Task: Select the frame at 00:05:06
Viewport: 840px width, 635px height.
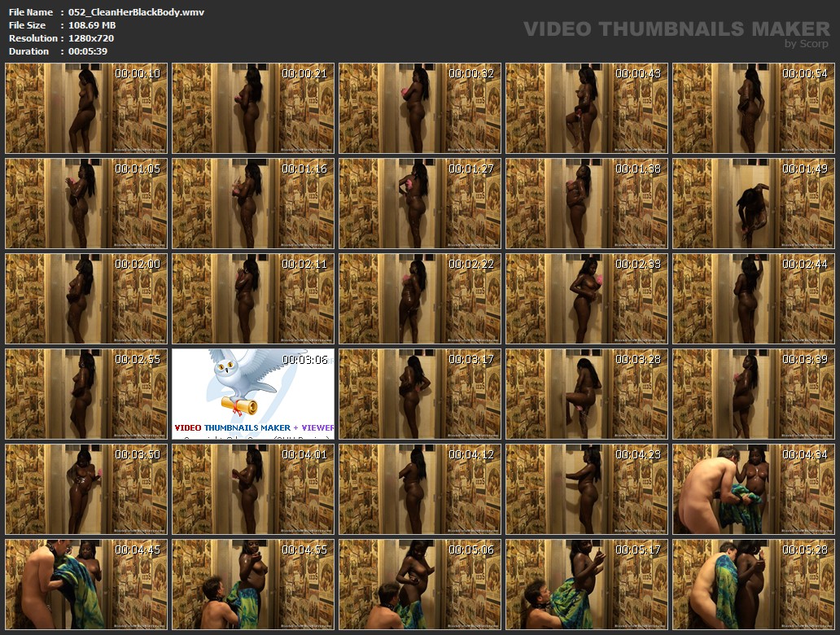Action: pos(420,584)
